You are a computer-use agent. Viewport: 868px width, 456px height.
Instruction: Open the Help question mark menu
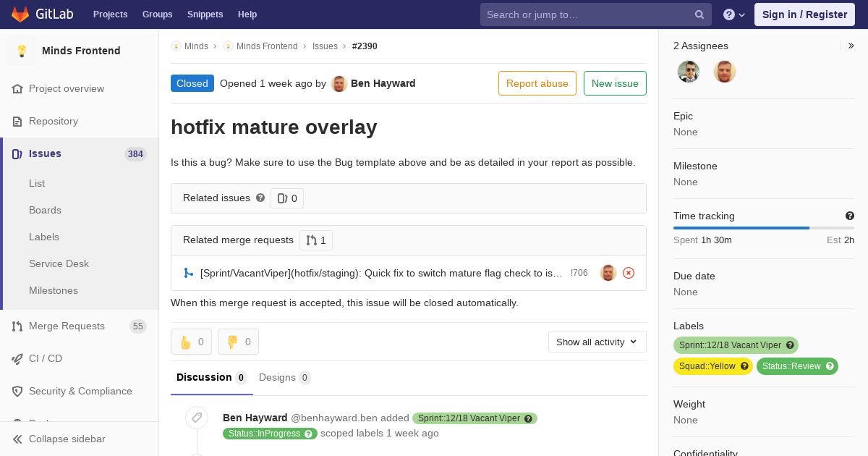coord(734,14)
